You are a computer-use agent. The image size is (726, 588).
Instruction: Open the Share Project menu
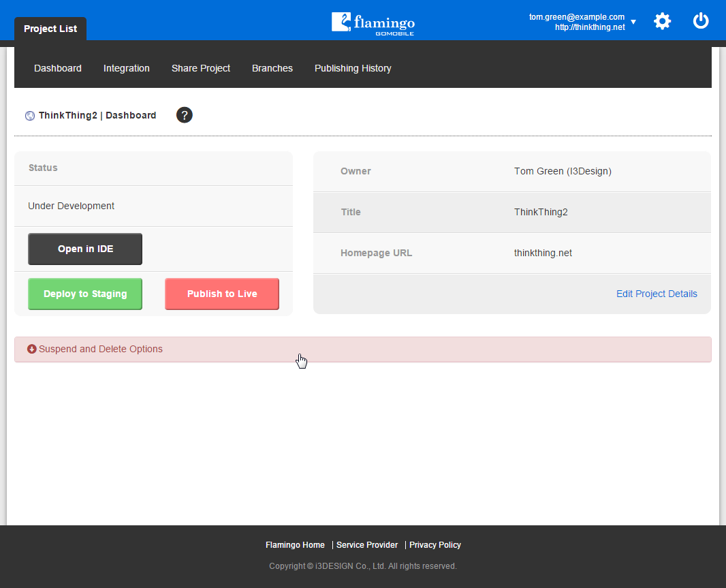coord(201,68)
